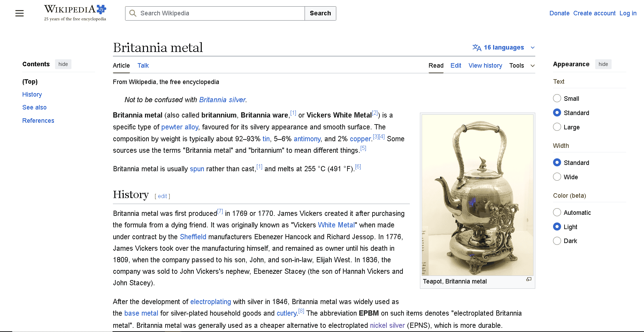The image size is (644, 332).
Task: Click the Donate link
Action: coord(559,13)
